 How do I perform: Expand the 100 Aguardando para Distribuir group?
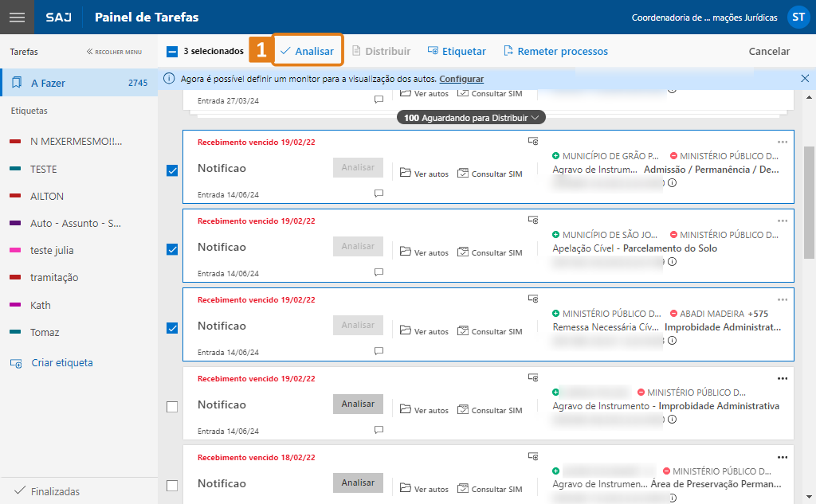point(470,118)
